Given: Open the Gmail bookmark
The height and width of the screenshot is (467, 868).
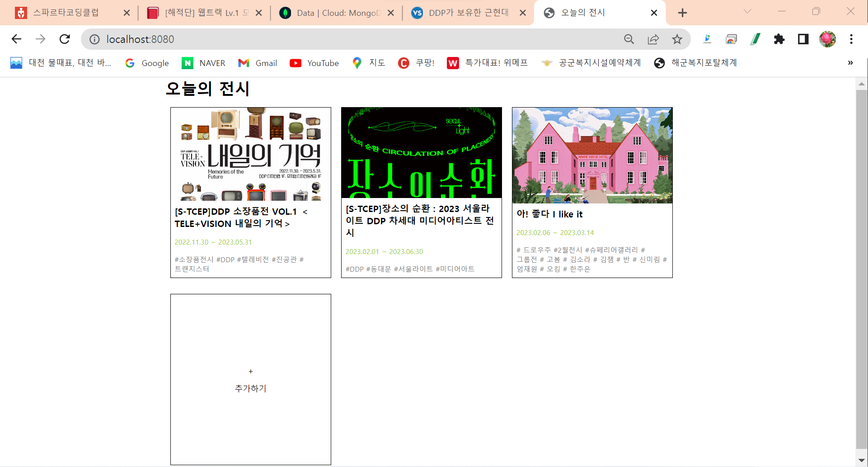Looking at the screenshot, I should pos(258,63).
